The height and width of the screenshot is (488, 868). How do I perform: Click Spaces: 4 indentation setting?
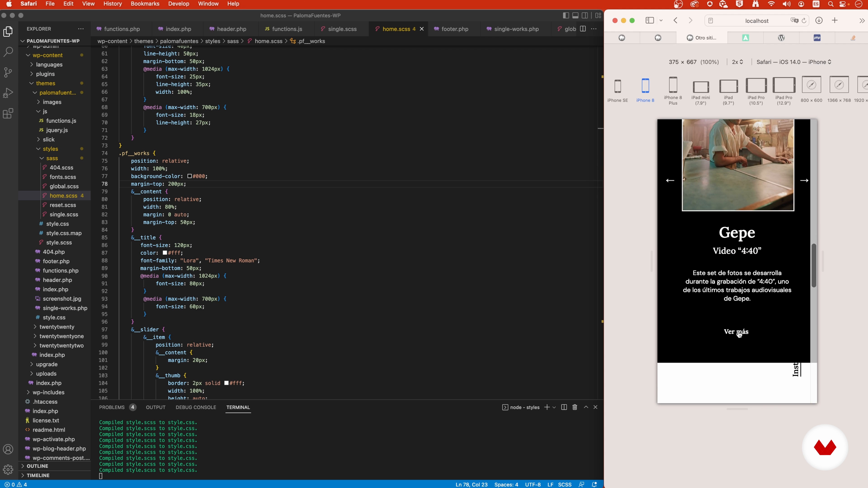pyautogui.click(x=506, y=484)
